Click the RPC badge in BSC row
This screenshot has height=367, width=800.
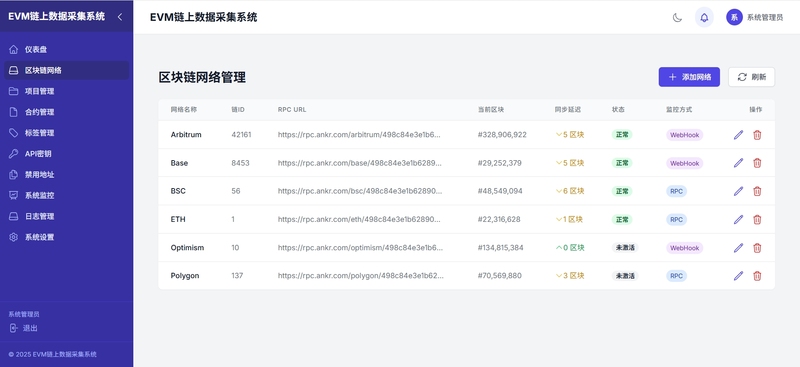[676, 191]
